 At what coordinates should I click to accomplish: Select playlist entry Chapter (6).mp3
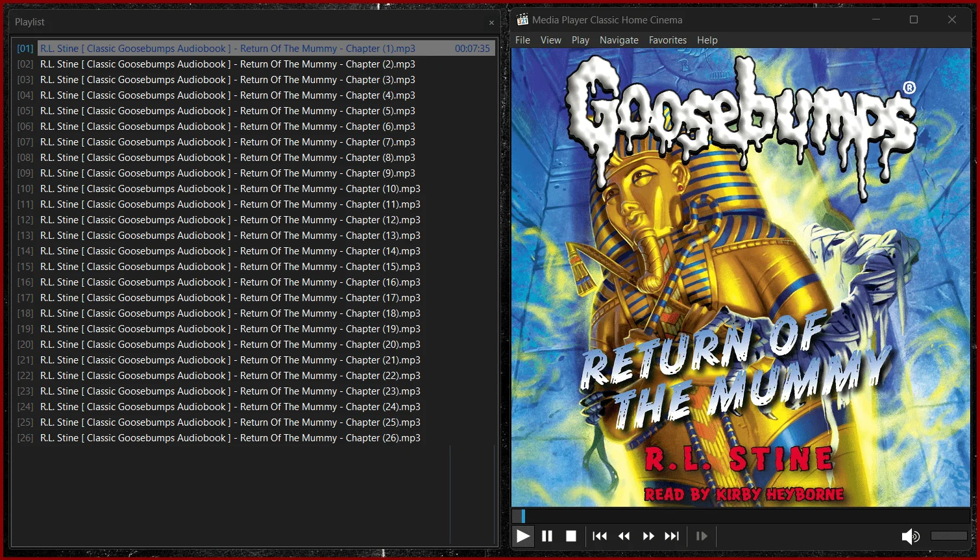tap(256, 127)
